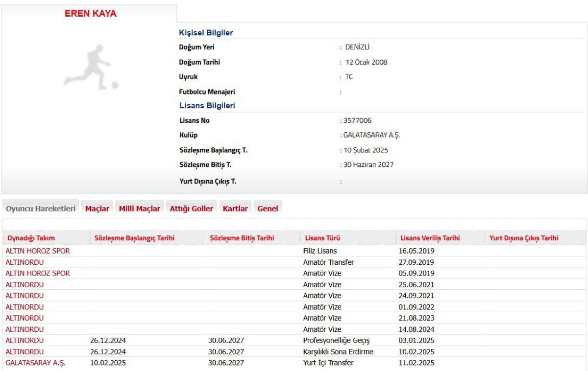This screenshot has height=371, width=588.
Task: Open ALTIN HOROZ SPOR link in Filiz Lisans row
Action: click(38, 251)
